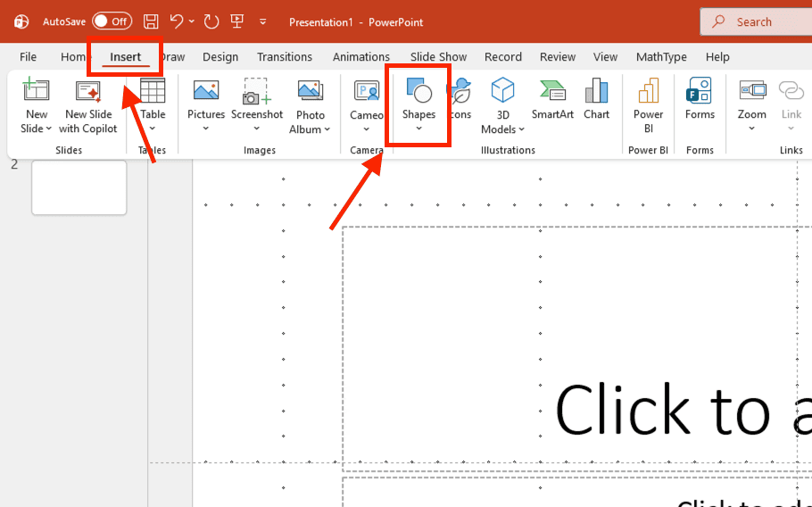Open the Transitions tab
Screen dimensions: 812x507
[285, 57]
